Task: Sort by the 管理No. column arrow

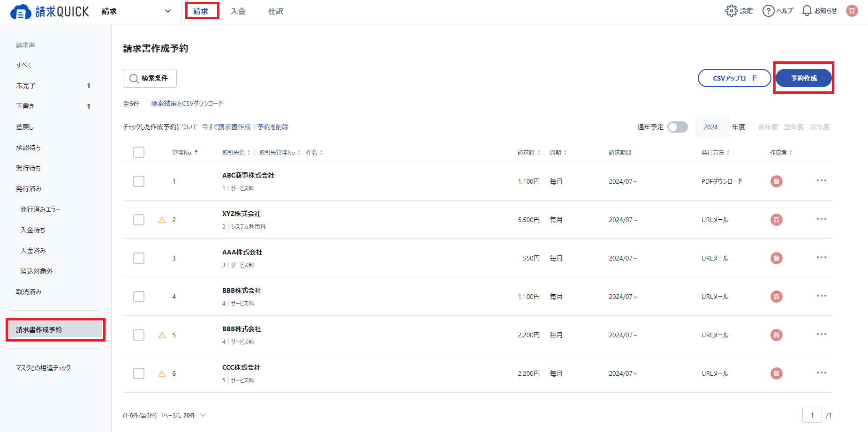Action: click(x=196, y=152)
